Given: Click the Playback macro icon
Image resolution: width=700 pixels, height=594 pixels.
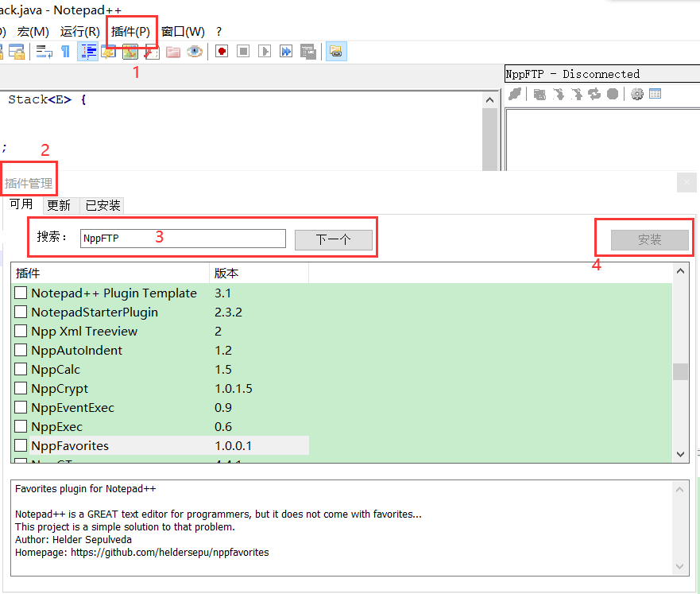Looking at the screenshot, I should [x=265, y=52].
